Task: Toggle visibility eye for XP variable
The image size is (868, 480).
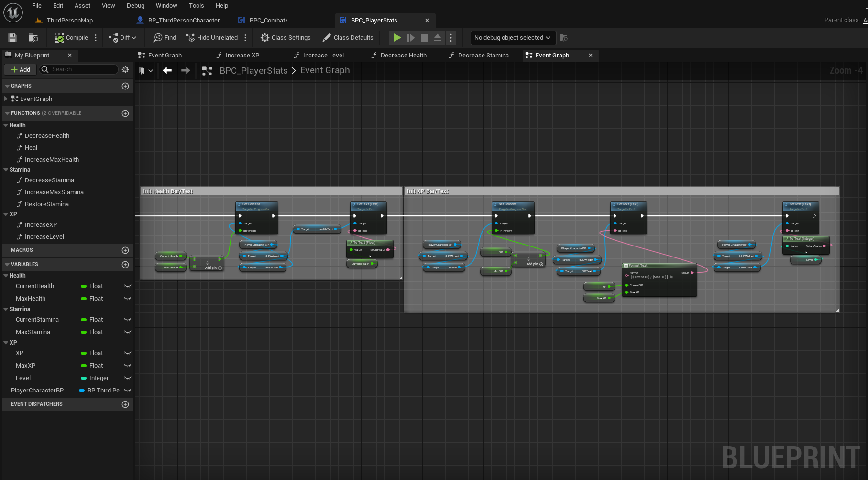Action: [128, 353]
